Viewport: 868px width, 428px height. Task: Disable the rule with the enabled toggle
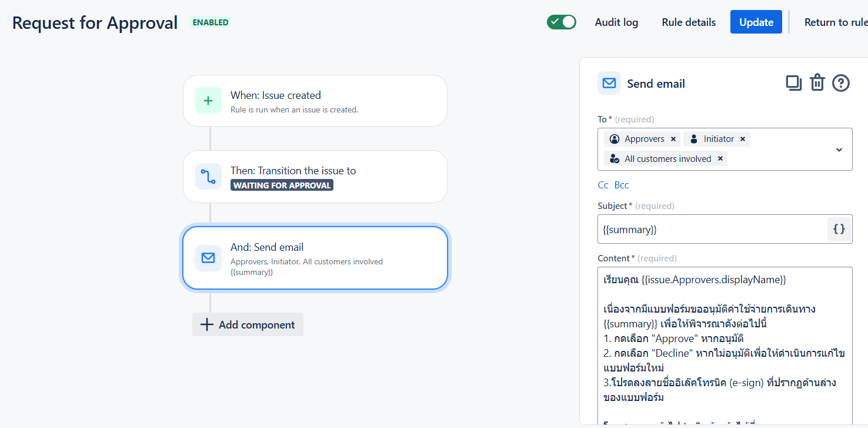pos(562,21)
